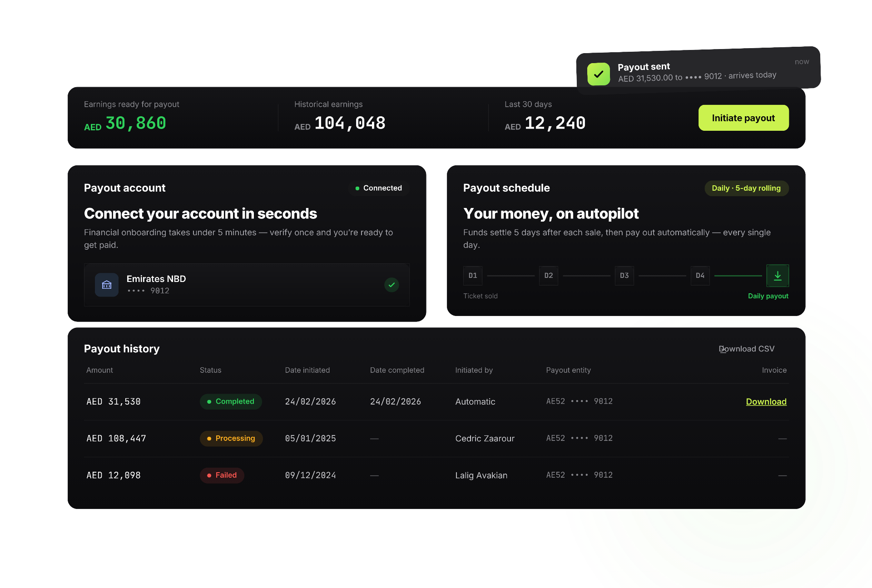Image resolution: width=872 pixels, height=588 pixels.
Task: Click the Payout entity column header
Action: coord(569,370)
